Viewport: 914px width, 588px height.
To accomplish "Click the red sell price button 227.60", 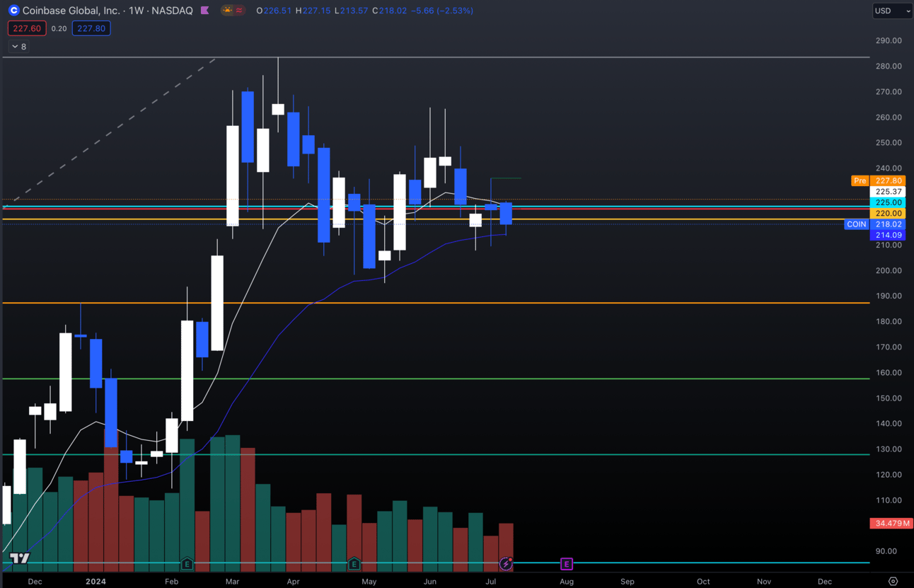I will [x=27, y=28].
